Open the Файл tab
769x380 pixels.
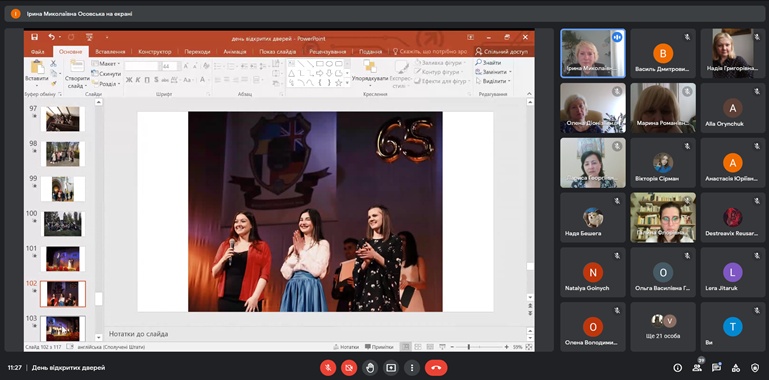click(37, 51)
